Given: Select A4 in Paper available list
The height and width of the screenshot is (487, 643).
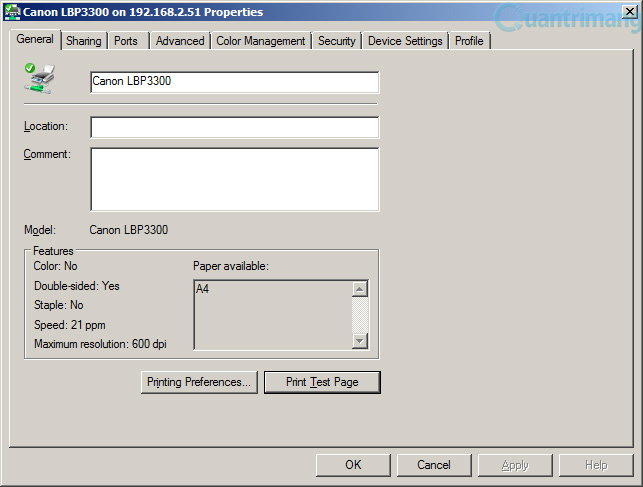Looking at the screenshot, I should click(203, 289).
